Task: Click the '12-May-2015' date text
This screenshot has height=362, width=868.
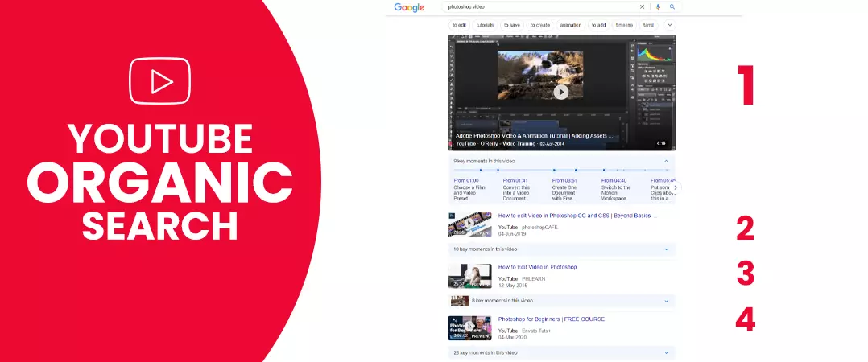Action: pyautogui.click(x=513, y=286)
